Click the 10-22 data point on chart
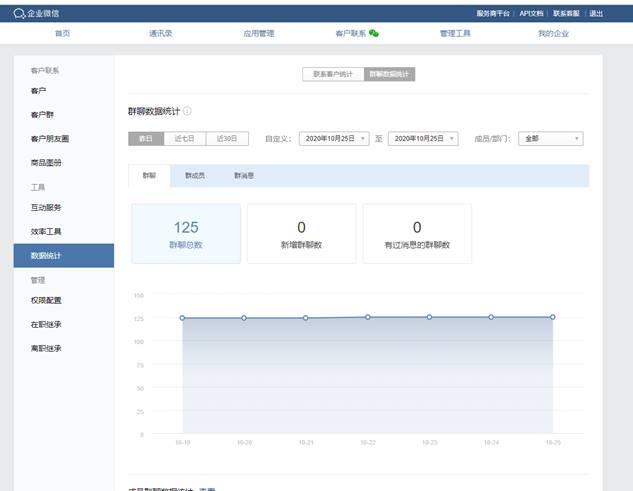 click(367, 317)
